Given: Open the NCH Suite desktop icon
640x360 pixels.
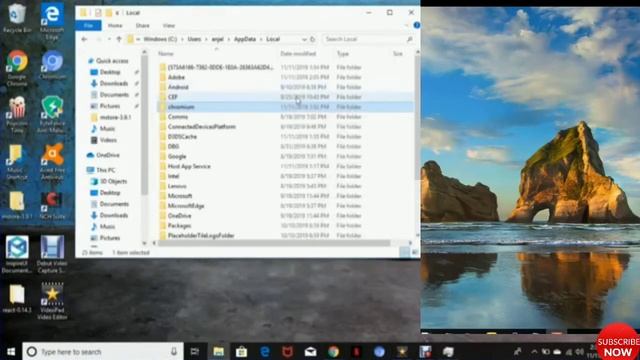Looking at the screenshot, I should click(52, 205).
